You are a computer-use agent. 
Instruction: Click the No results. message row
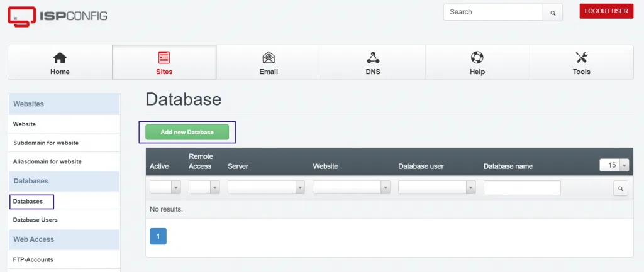coord(389,209)
